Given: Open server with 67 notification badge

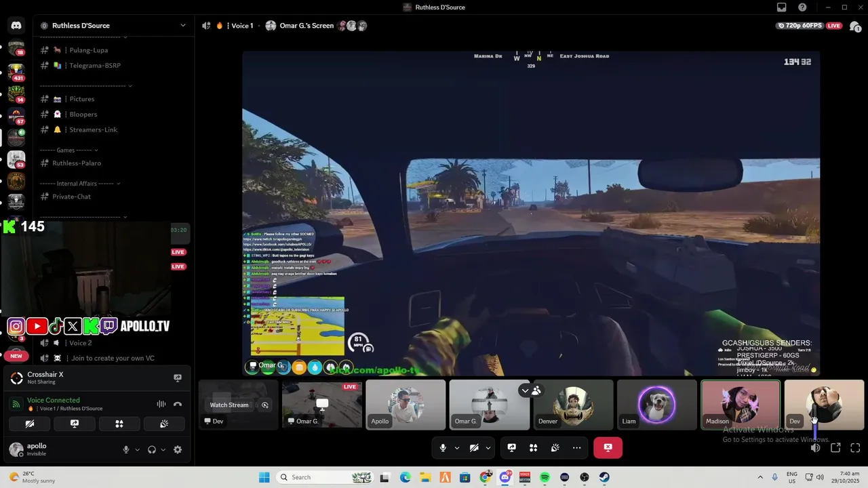Looking at the screenshot, I should pos(16,116).
